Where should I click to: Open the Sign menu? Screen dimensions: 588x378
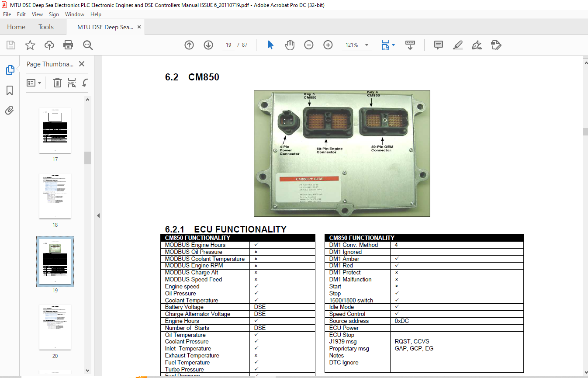click(x=54, y=14)
